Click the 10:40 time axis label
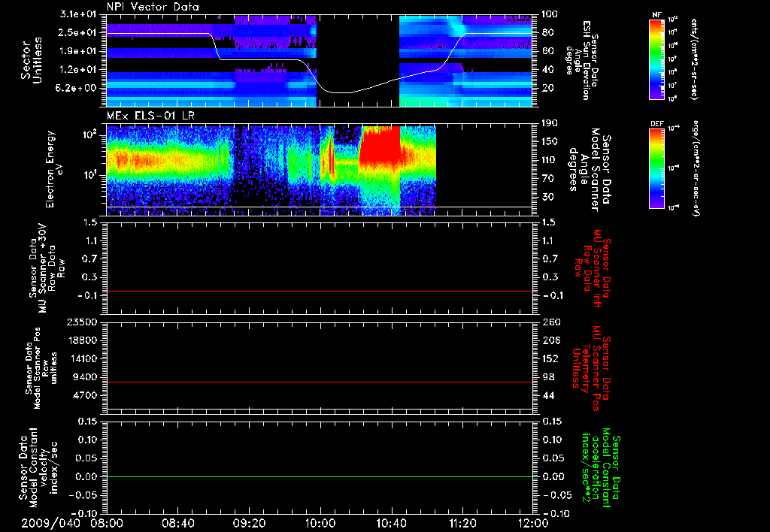Image resolution: width=770 pixels, height=532 pixels. [391, 523]
